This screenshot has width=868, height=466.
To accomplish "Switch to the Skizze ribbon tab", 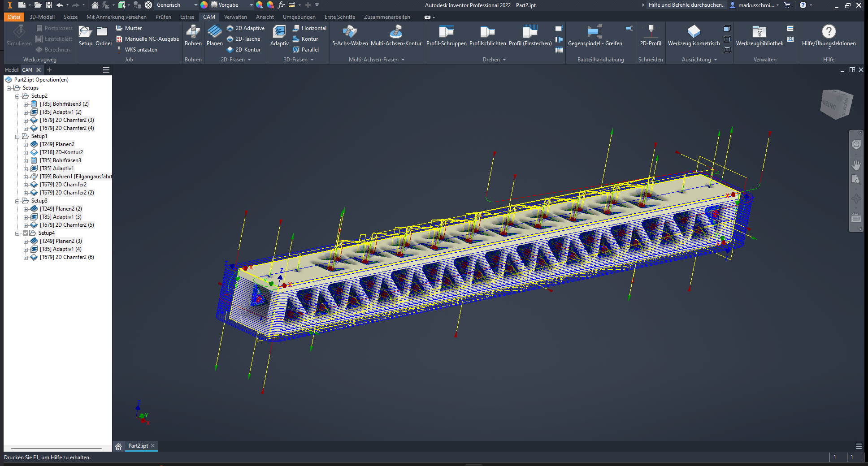I will [70, 17].
